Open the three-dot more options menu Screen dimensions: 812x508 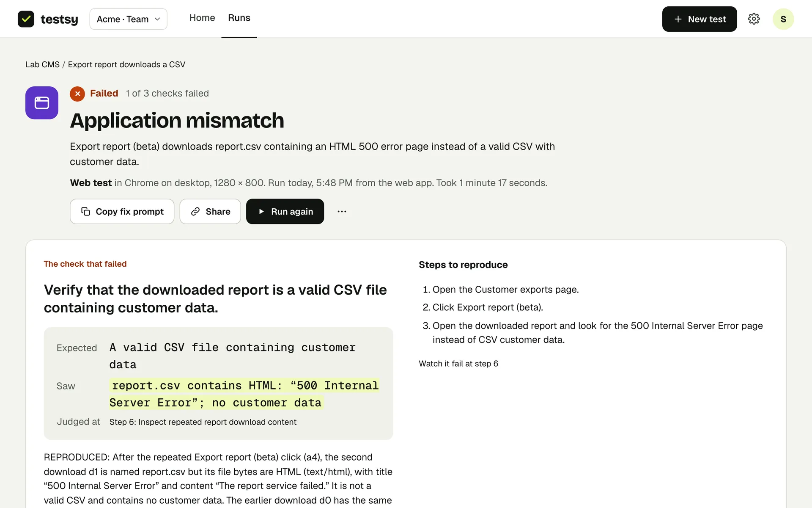(342, 211)
